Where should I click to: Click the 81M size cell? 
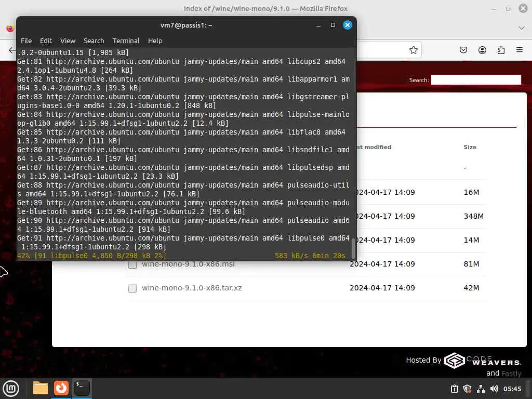471,264
